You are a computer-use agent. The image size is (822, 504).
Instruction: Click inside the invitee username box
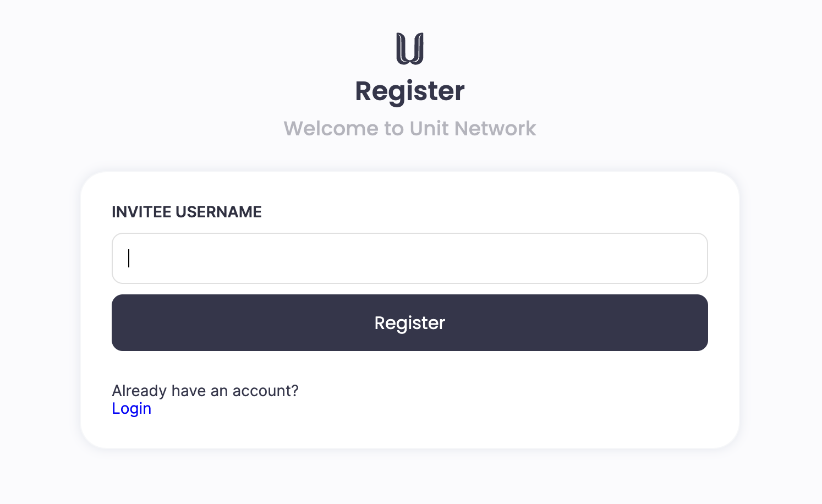point(410,258)
